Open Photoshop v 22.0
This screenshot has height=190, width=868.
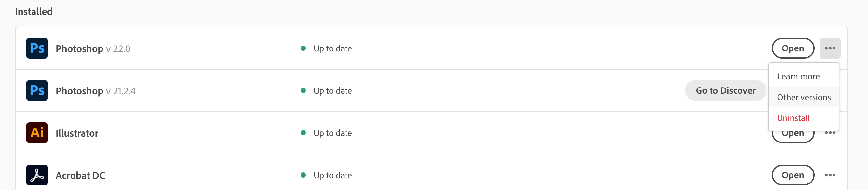click(793, 48)
